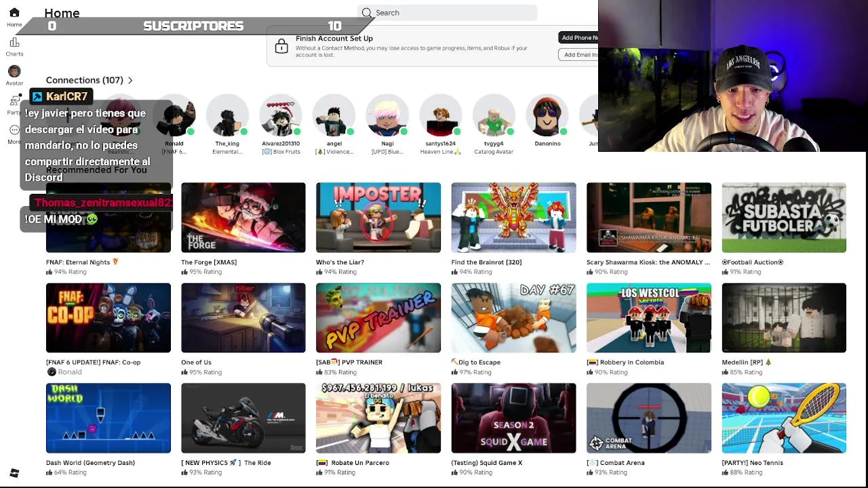Viewport: 868px width, 488px height.
Task: Open the Charts sidebar icon
Action: tap(14, 47)
